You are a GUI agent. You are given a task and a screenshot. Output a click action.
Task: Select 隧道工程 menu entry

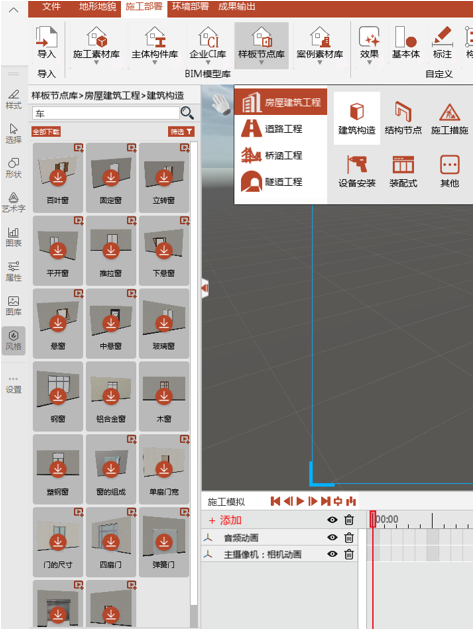coord(281,182)
